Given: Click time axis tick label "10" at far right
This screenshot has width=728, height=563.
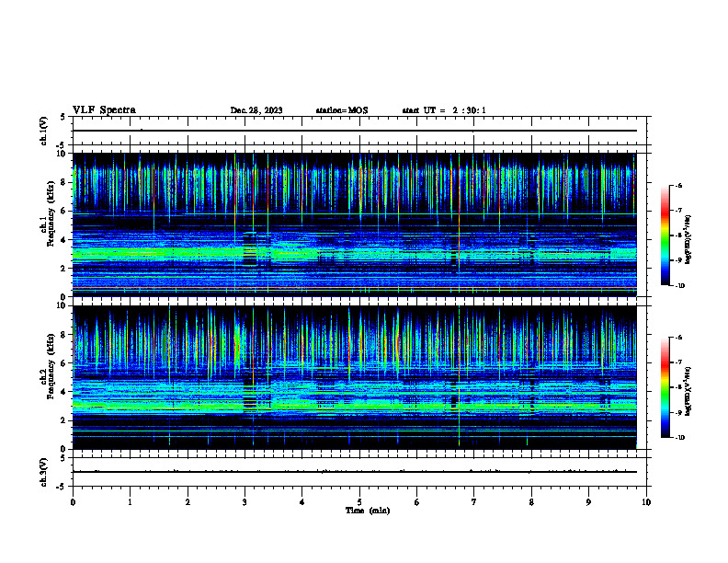Looking at the screenshot, I should (x=646, y=502).
